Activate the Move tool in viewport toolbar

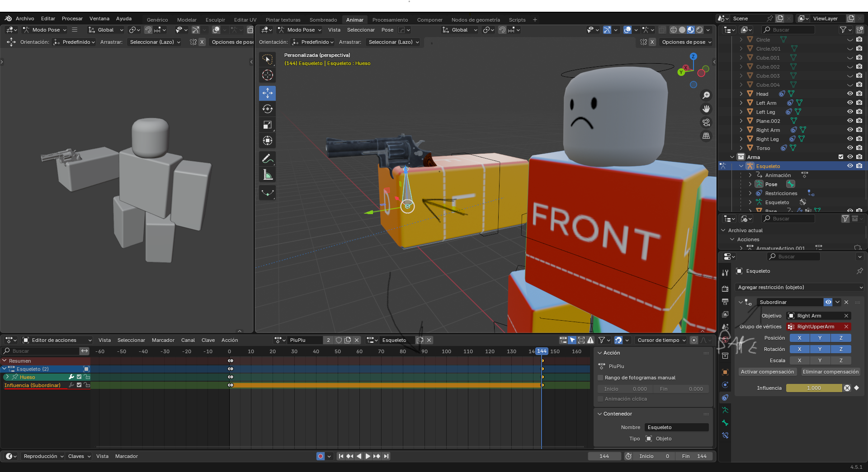tap(268, 93)
